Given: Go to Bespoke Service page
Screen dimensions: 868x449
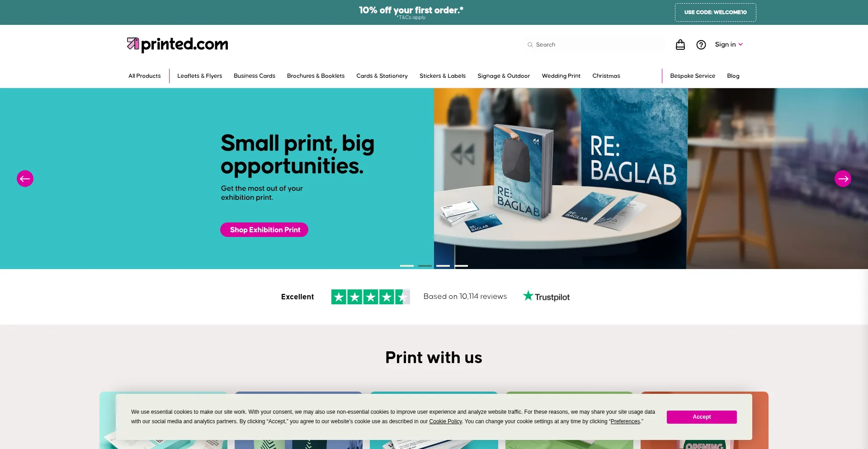Looking at the screenshot, I should point(693,76).
